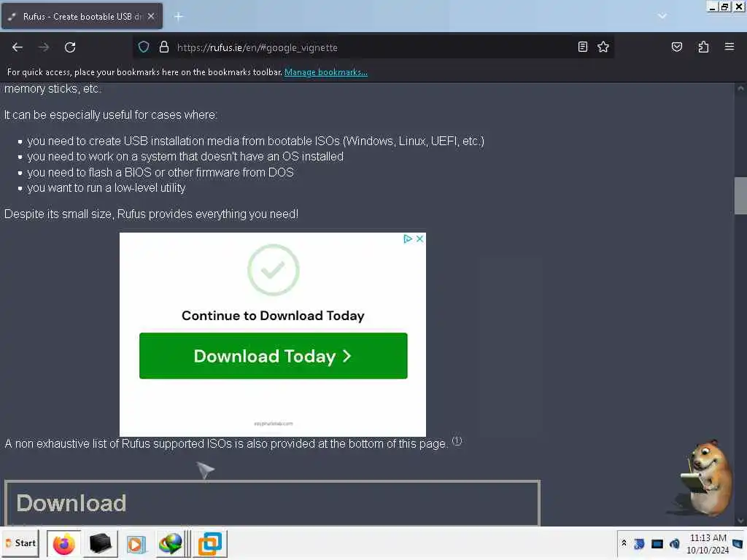Reload the Rufus page
This screenshot has height=560, width=747.
[x=70, y=47]
